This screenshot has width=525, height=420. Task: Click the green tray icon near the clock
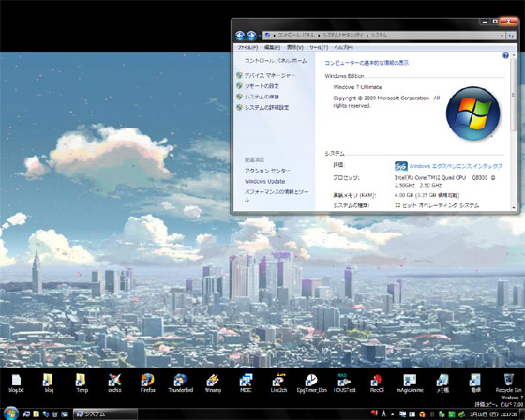tap(451, 414)
